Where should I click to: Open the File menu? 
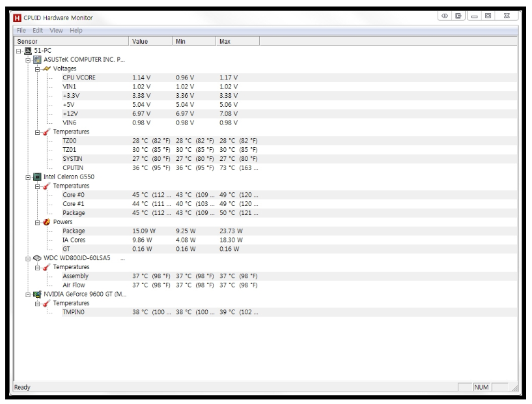(21, 31)
